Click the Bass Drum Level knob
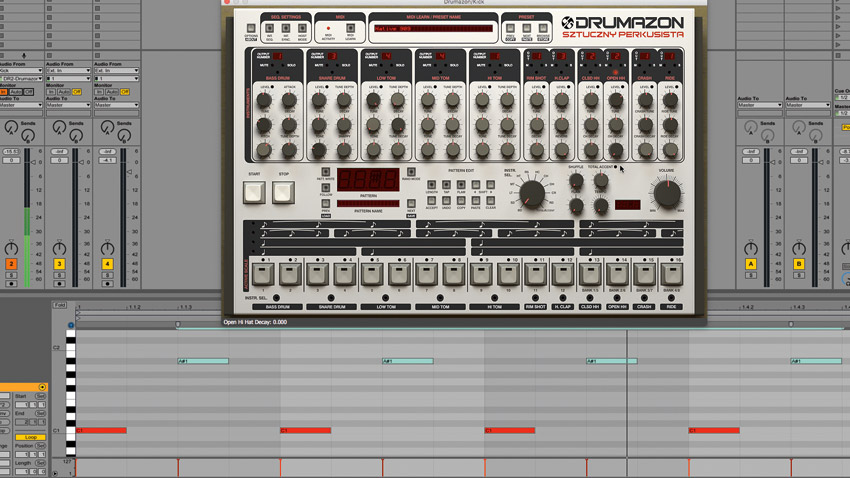 (264, 100)
